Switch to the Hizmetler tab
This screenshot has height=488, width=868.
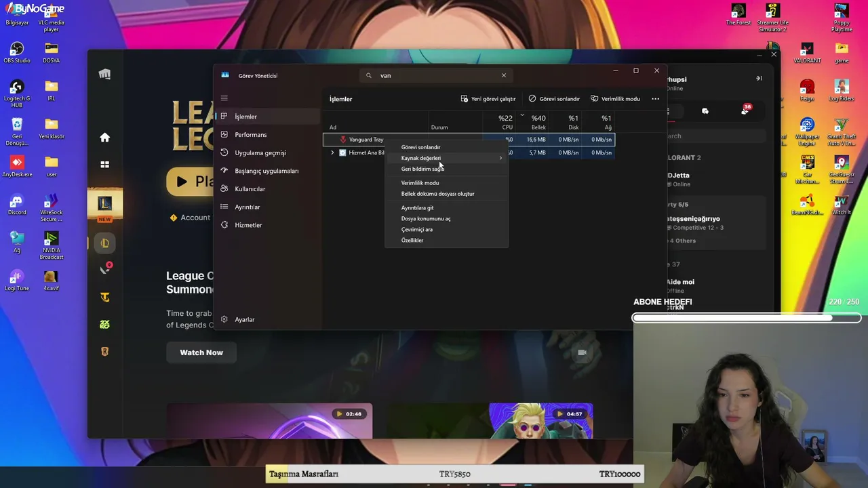(268, 225)
